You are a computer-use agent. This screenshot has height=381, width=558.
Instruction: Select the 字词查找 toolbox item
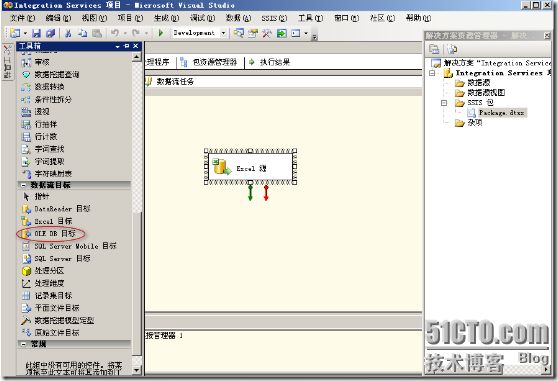43,149
